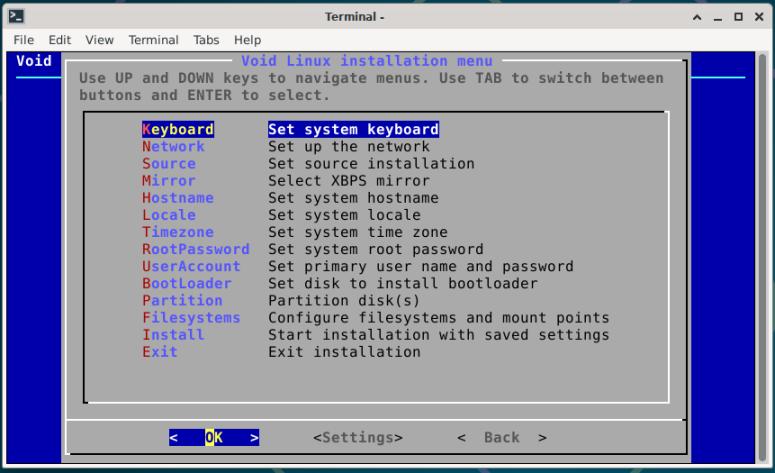
Task: Maximize the Terminal window
Action: coord(738,17)
